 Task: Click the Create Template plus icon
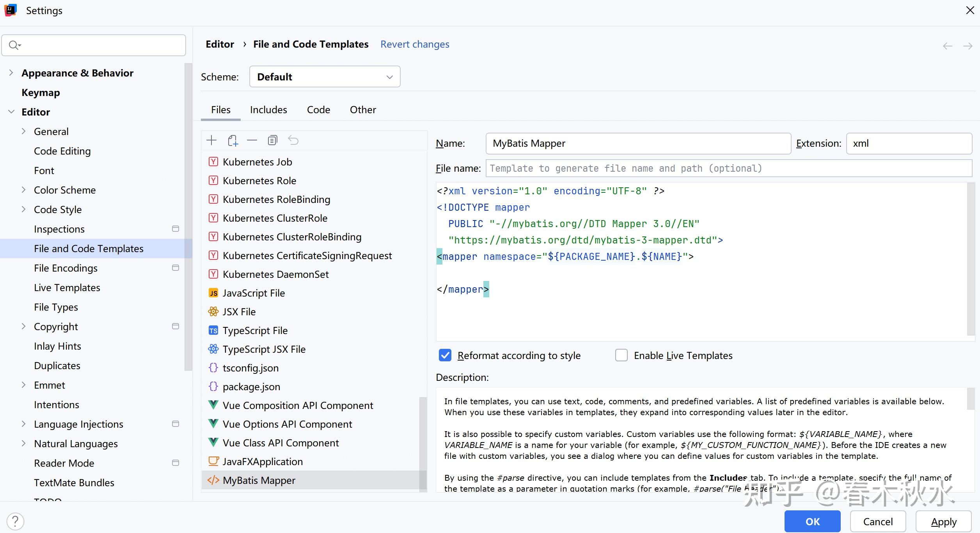coord(211,140)
